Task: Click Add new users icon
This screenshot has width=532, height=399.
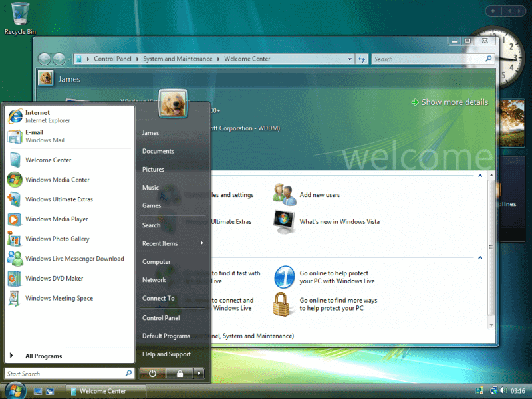Action: pyautogui.click(x=285, y=194)
